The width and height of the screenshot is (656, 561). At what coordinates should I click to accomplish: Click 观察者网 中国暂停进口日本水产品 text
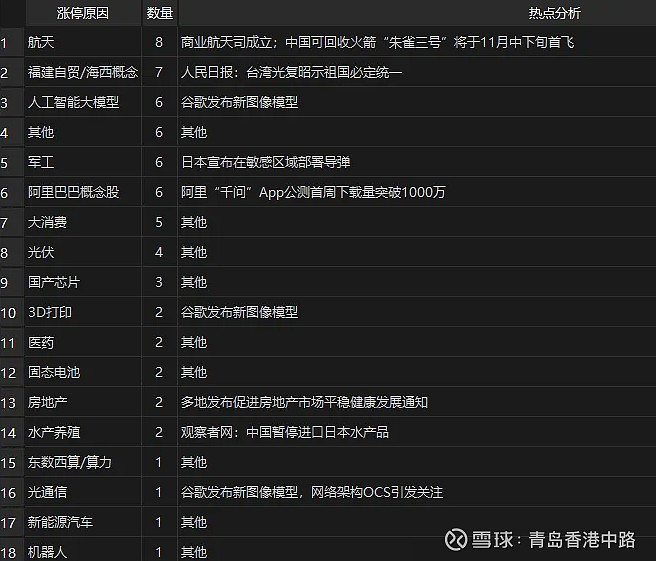[x=285, y=433]
